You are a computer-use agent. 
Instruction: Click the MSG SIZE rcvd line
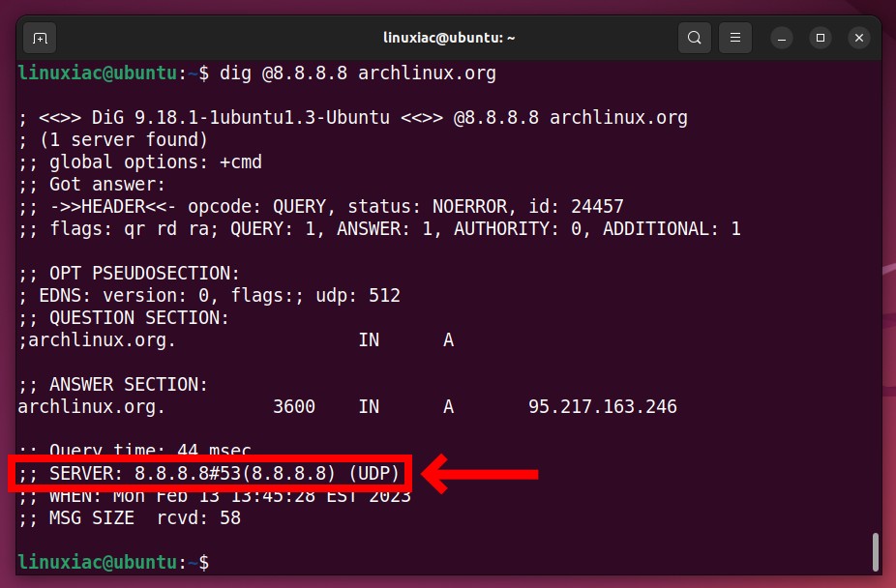point(130,517)
